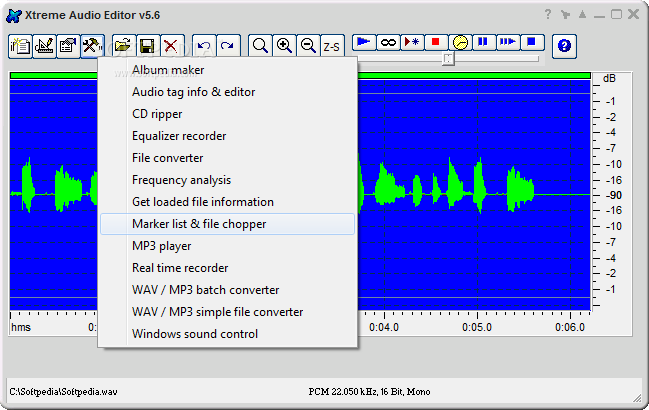The image size is (649, 410).
Task: Click the hms time unit label
Action: click(21, 327)
